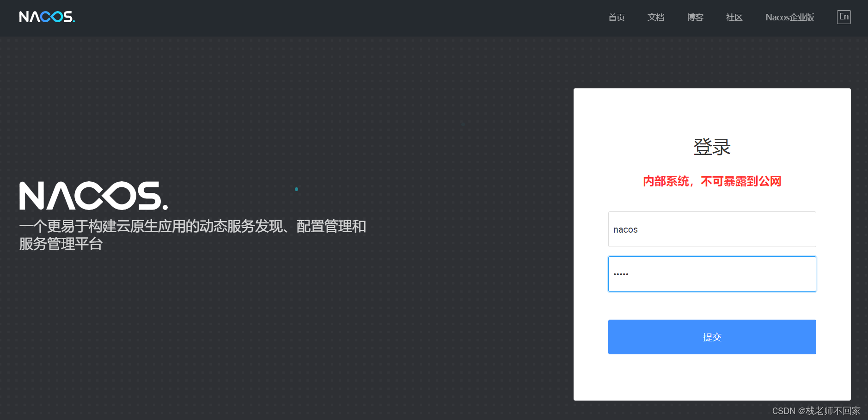Click the NACOS logo in the header
868x420 pixels.
point(47,17)
